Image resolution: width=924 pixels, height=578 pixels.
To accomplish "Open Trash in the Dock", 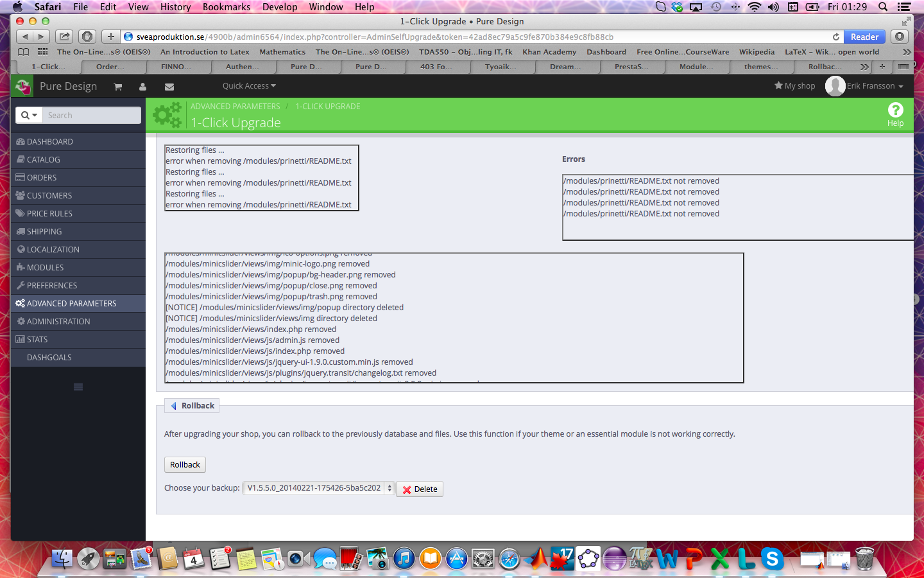I will 864,559.
